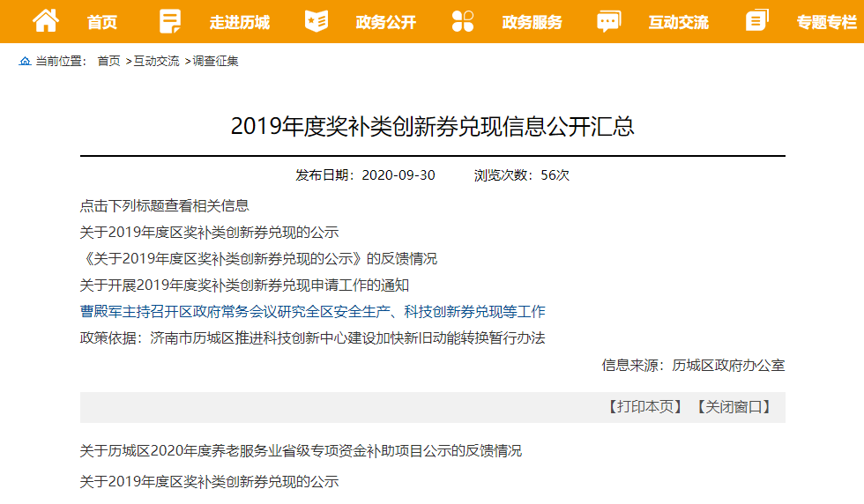Open blue link 曹殿军主持召开区政府常务会议
Image resolution: width=864 pixels, height=504 pixels.
click(312, 312)
